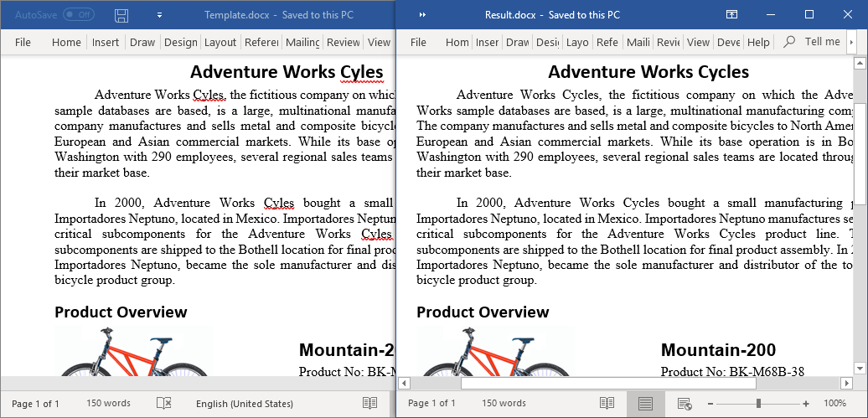This screenshot has width=868, height=418.
Task: Click right arrow of Result.docx horizontal scrollbar
Action: (846, 383)
